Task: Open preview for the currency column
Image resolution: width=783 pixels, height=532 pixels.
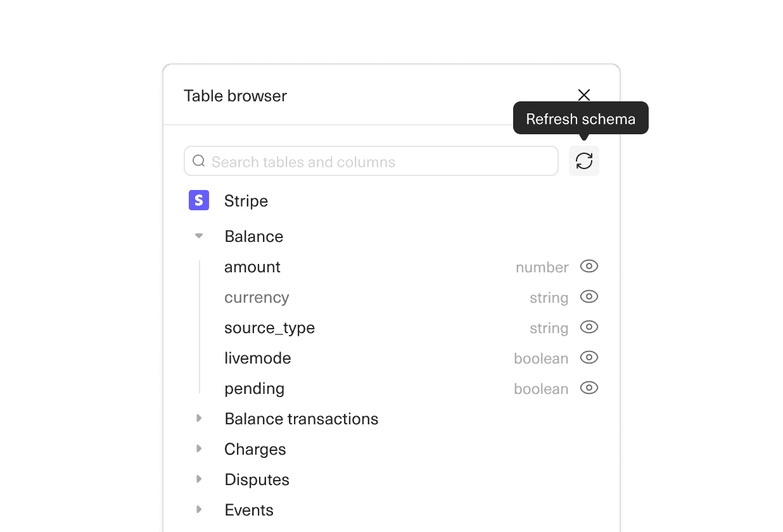Action: [x=589, y=297]
